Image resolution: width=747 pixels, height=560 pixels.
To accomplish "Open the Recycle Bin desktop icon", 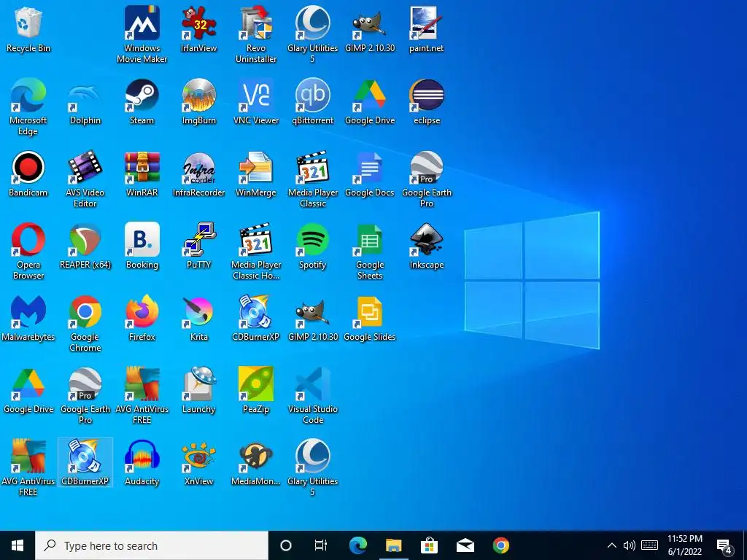I will coord(28,29).
